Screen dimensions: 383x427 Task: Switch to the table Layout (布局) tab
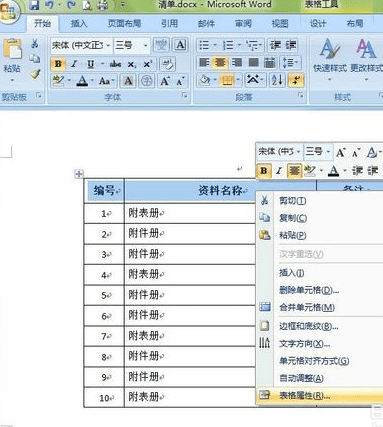point(355,24)
